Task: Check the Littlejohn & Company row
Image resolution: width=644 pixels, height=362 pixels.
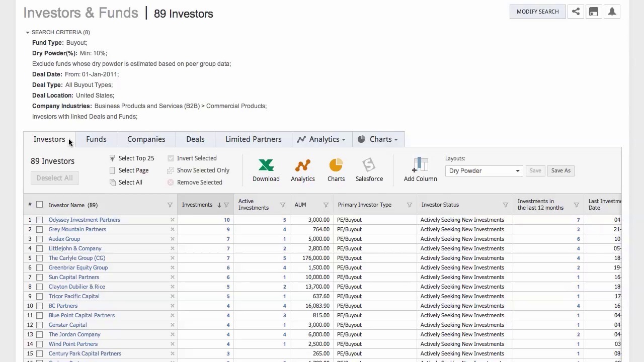Action: click(x=39, y=248)
